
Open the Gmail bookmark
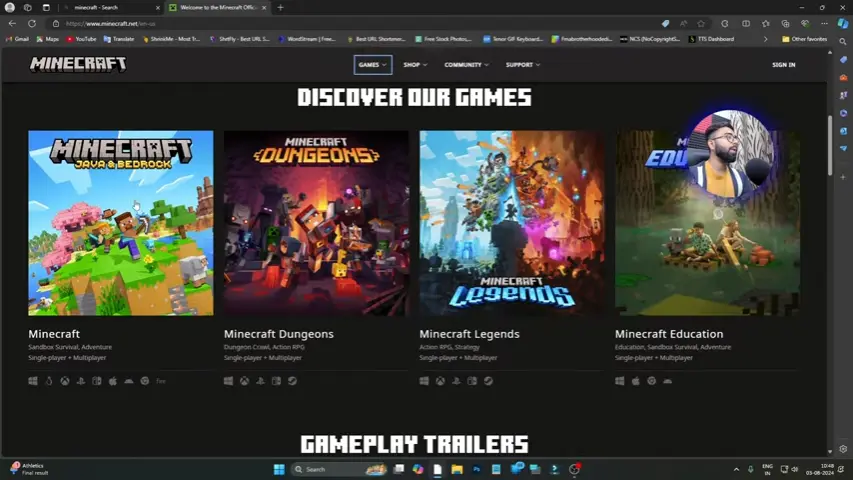pyautogui.click(x=17, y=39)
